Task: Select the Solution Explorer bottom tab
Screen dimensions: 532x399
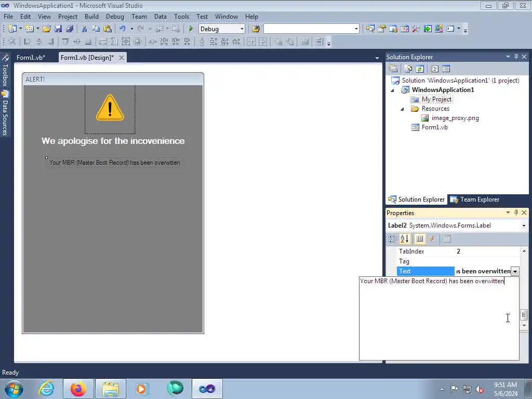Action: 416,199
